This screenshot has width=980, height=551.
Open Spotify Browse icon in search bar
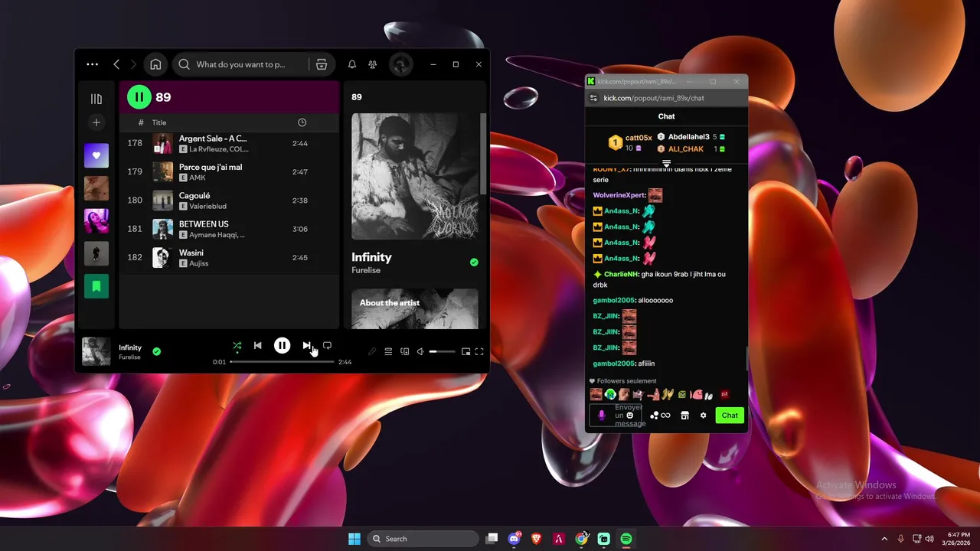tap(322, 64)
